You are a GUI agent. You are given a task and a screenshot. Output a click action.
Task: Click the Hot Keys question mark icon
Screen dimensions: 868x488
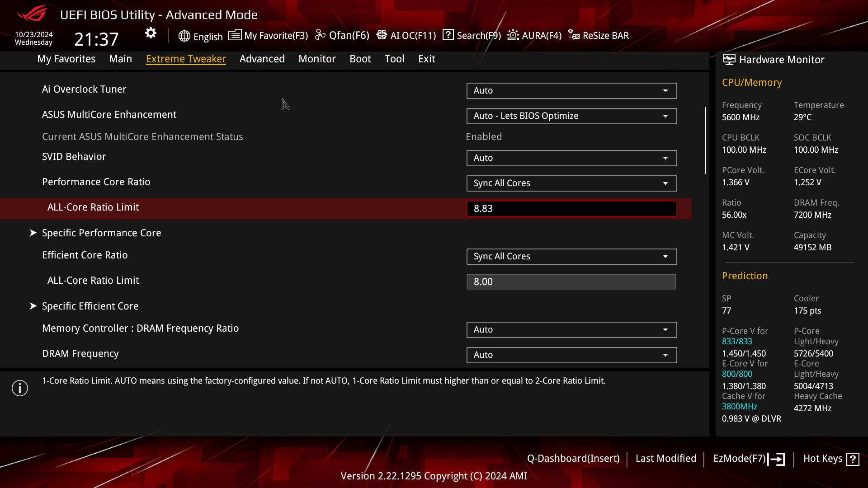point(853,459)
